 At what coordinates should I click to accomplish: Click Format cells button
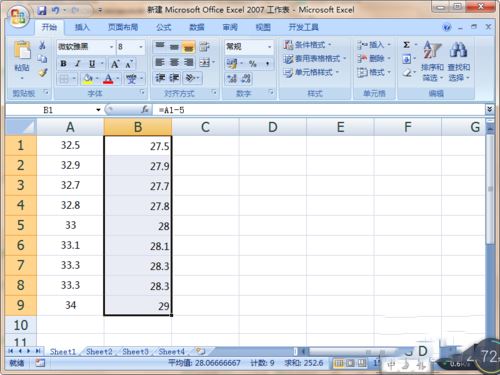point(373,72)
